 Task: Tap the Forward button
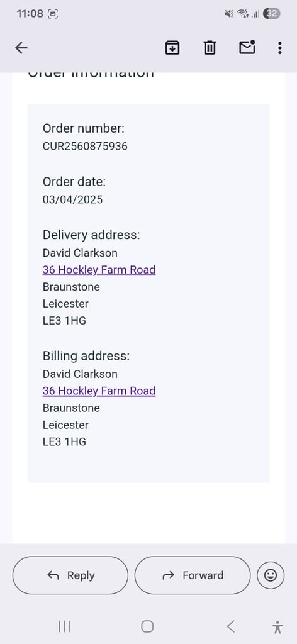[193, 575]
